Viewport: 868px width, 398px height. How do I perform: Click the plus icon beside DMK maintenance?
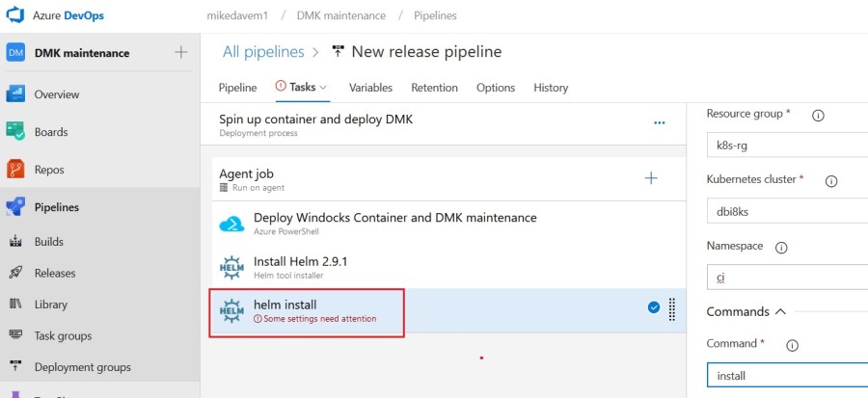pyautogui.click(x=180, y=52)
